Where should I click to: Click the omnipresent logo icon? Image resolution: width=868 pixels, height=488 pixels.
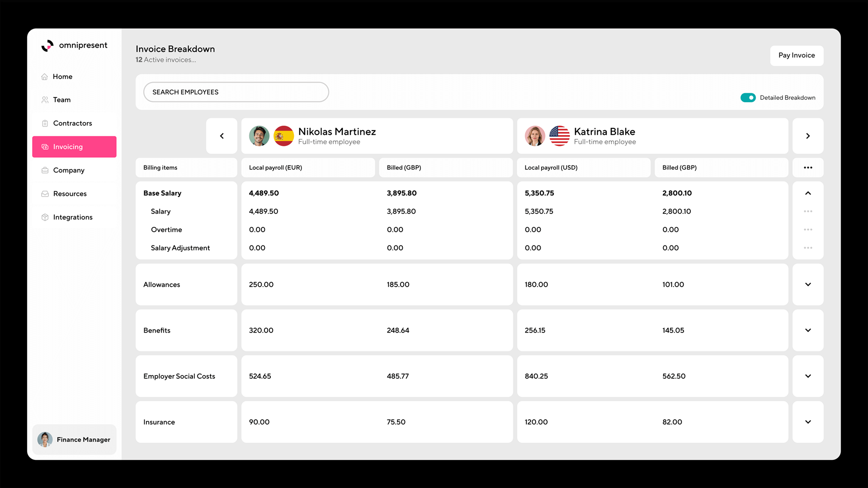pyautogui.click(x=47, y=46)
